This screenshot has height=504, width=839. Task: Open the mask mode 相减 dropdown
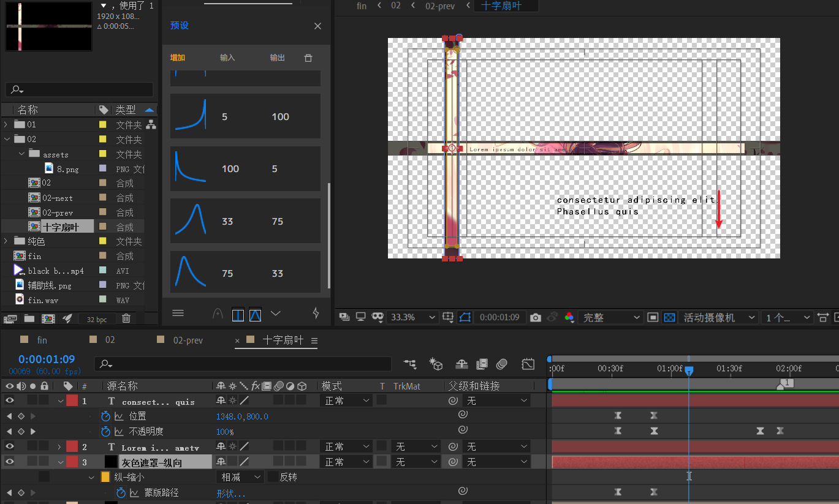click(x=240, y=476)
